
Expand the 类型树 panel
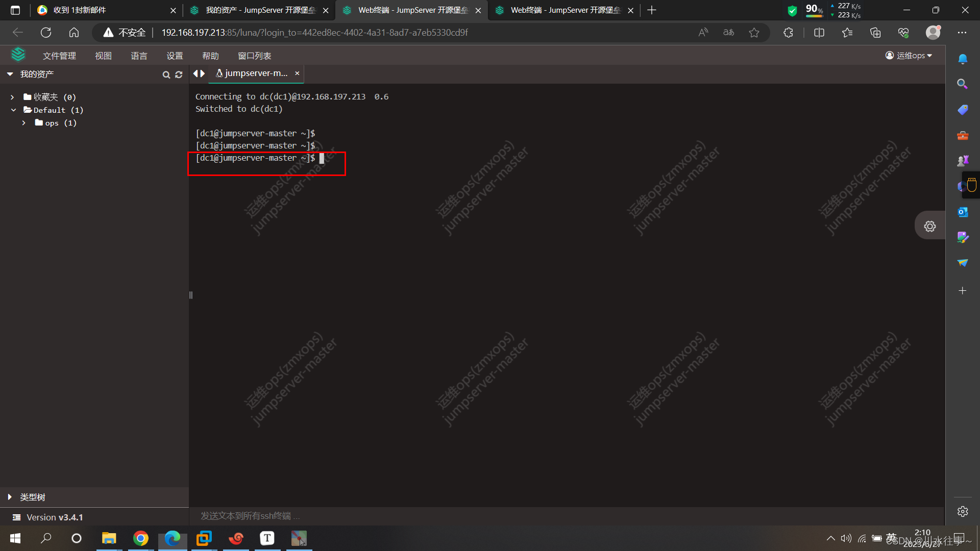10,497
